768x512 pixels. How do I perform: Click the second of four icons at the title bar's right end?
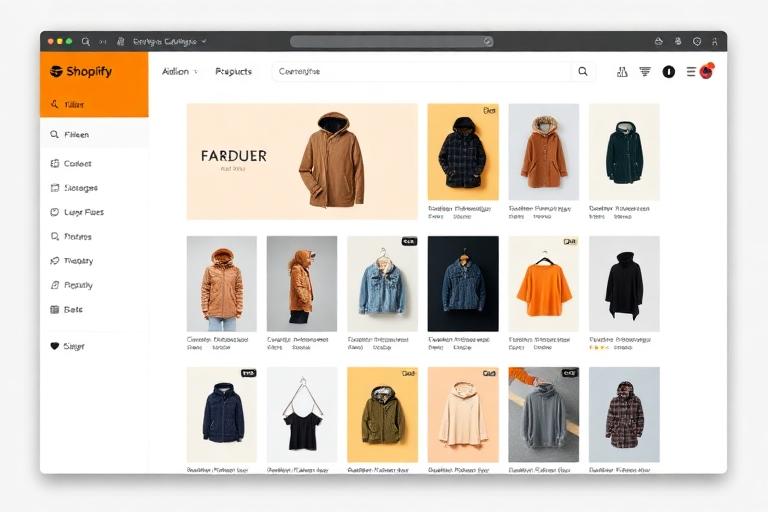(x=678, y=42)
